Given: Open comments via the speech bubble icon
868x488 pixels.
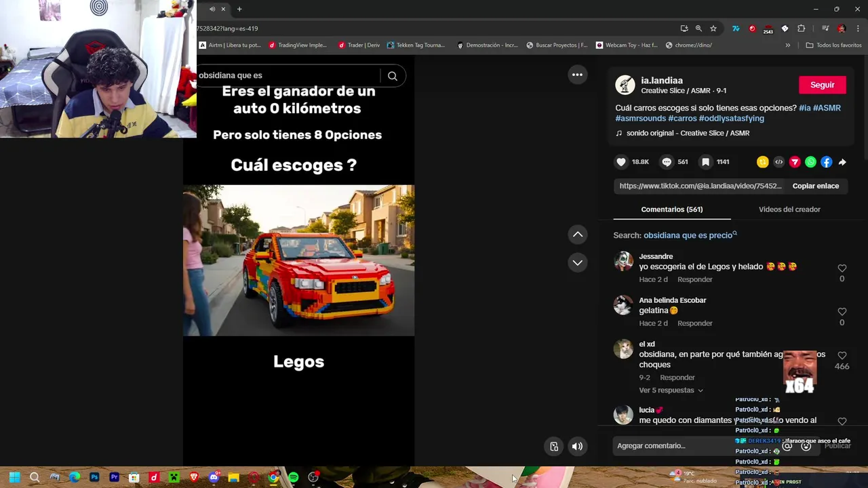Looking at the screenshot, I should (x=667, y=162).
